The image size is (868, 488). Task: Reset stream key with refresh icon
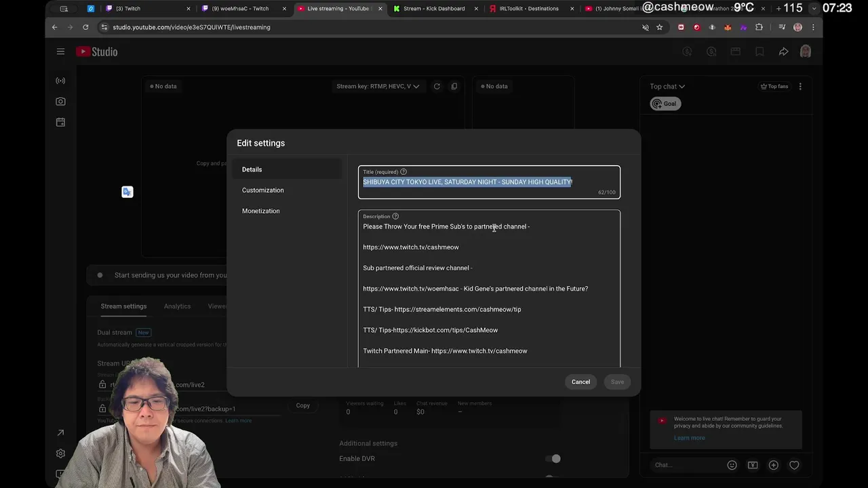(x=437, y=86)
